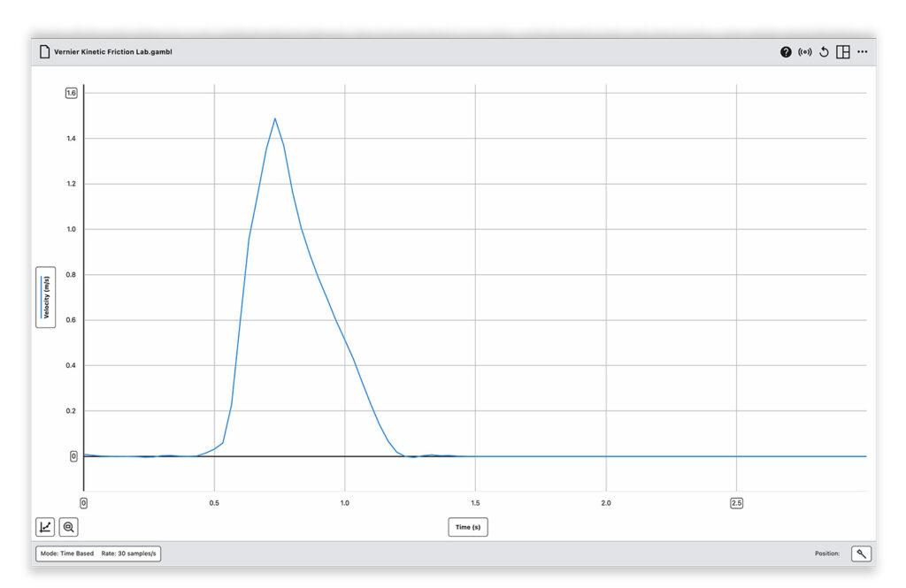Open the Velocity (m/s) y-axis selector
The height and width of the screenshot is (588, 906).
click(45, 297)
